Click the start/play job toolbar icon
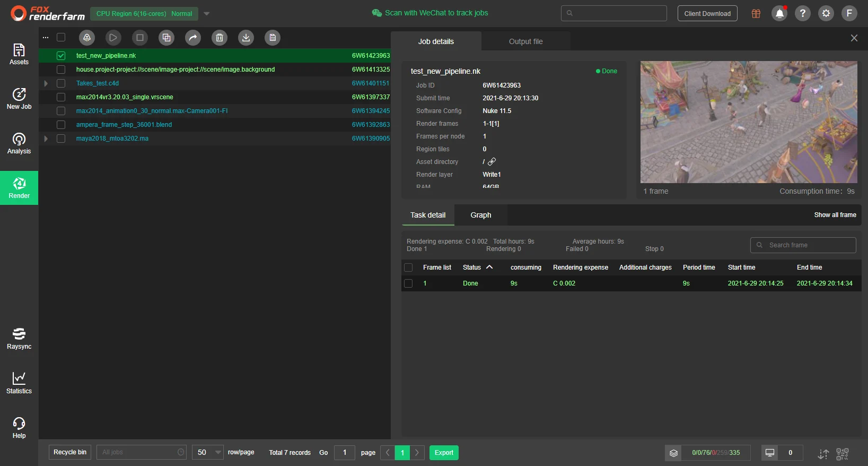Viewport: 868px width, 466px height. coord(113,38)
